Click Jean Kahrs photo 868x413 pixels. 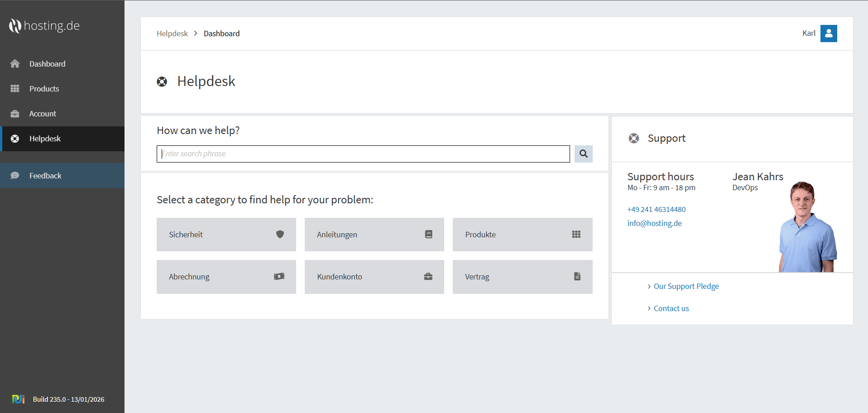(x=808, y=226)
